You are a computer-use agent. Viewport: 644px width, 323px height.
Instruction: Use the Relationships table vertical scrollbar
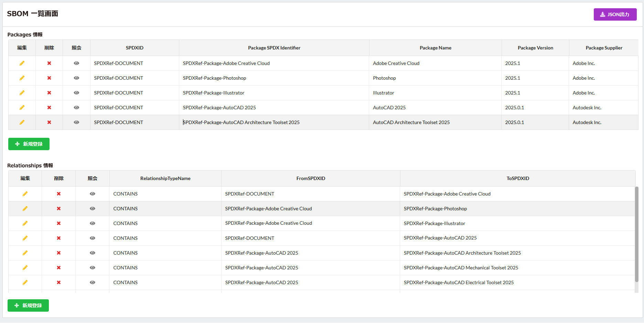[x=636, y=234]
